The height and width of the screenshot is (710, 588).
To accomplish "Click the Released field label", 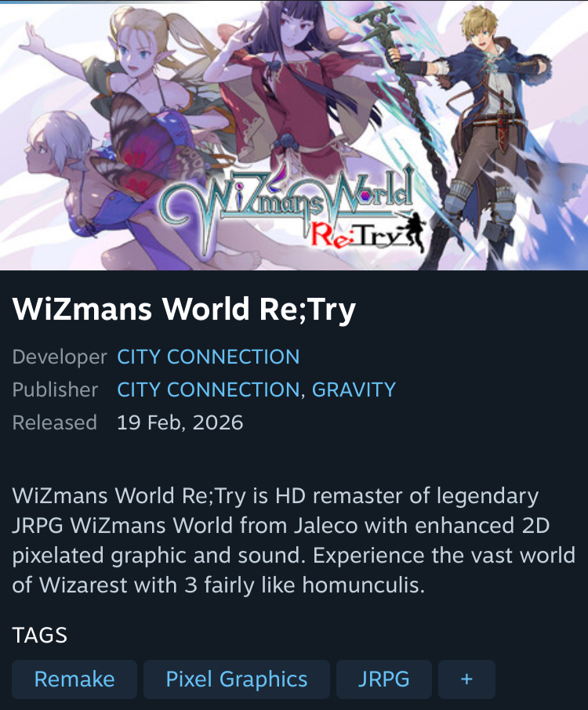I will click(x=54, y=423).
